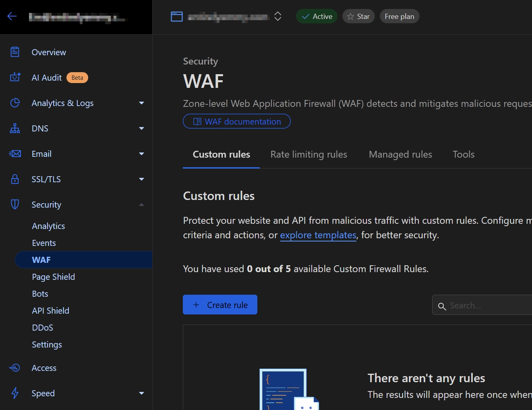Click the Speed lightning bolt icon
This screenshot has width=532, height=410.
click(x=15, y=393)
